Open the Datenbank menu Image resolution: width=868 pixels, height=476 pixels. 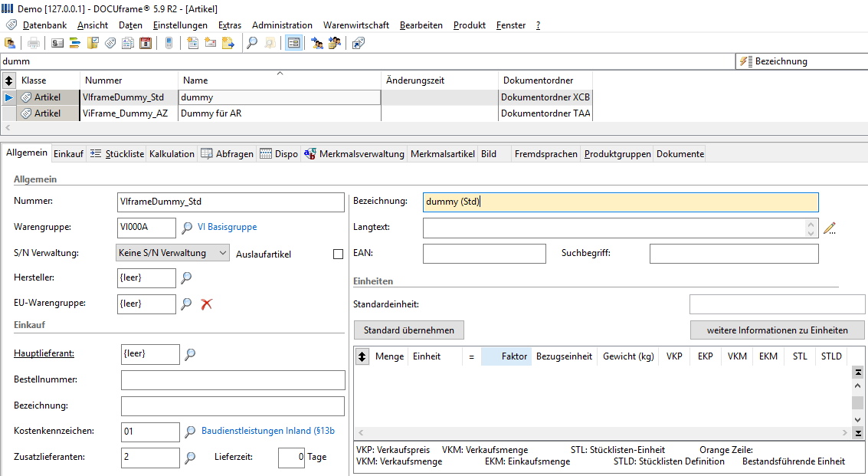pos(45,25)
